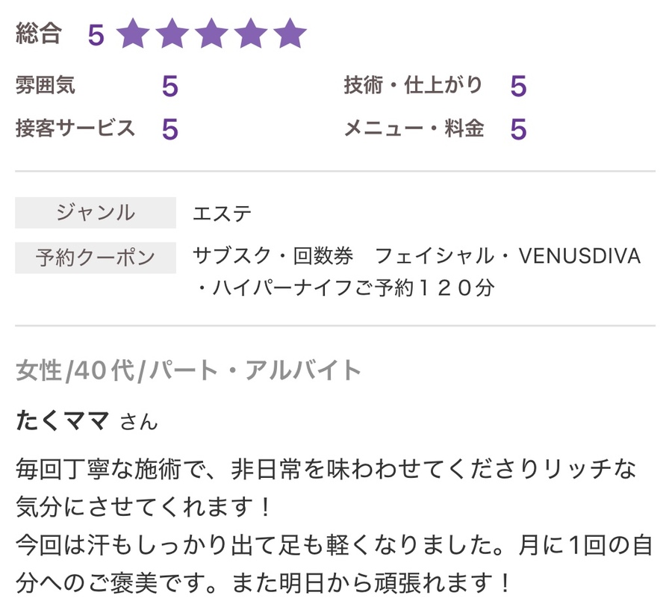
Task: Click the 女性/40代/パート・アルバイト reviewer info
Action: pos(188,370)
